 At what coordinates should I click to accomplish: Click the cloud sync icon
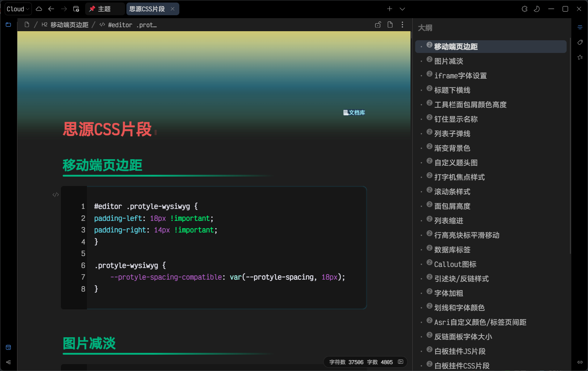[39, 9]
